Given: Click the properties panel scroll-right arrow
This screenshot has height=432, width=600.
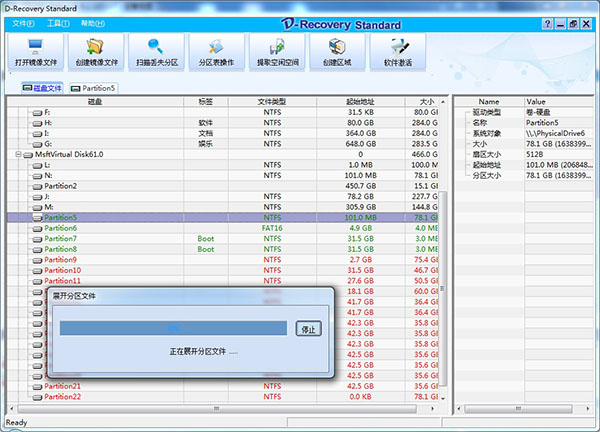Looking at the screenshot, I should coord(588,409).
